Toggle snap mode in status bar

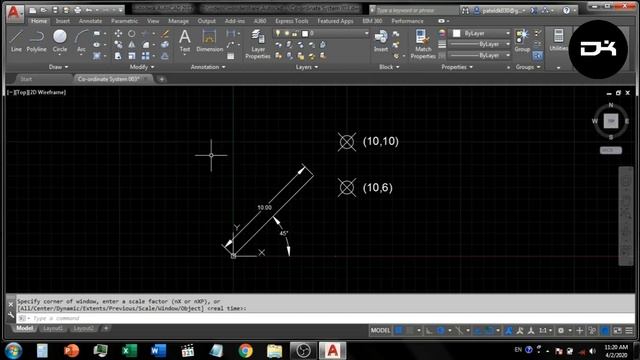tap(410, 331)
